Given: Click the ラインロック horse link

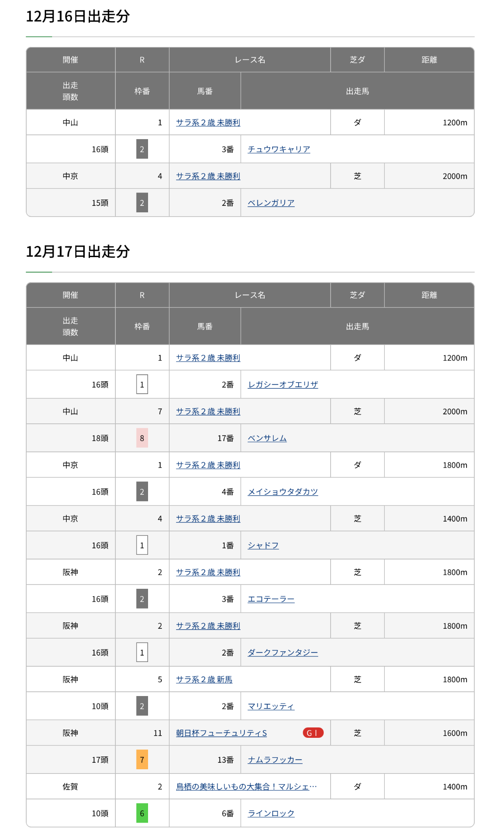Looking at the screenshot, I should [x=271, y=813].
